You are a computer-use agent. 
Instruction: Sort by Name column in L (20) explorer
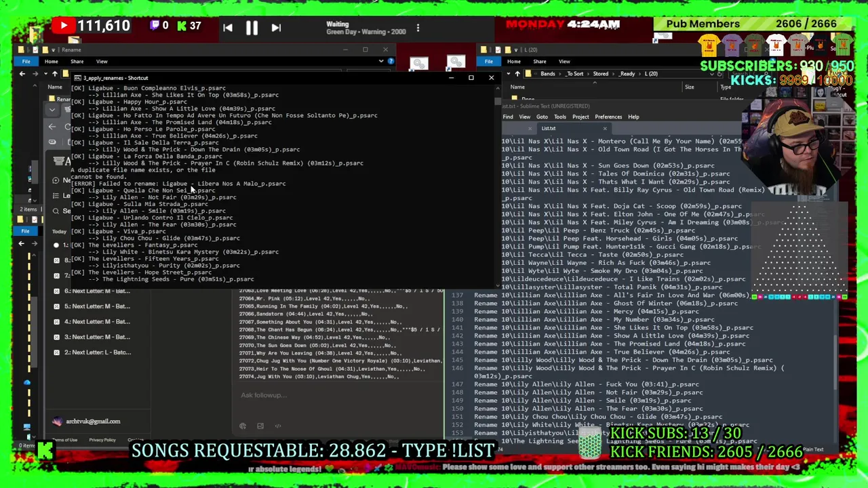pyautogui.click(x=517, y=87)
